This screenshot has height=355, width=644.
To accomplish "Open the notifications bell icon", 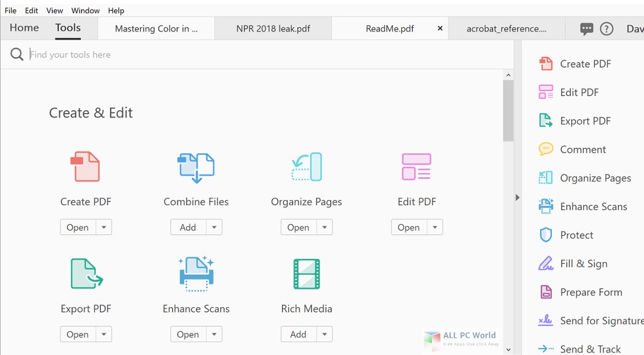I will click(586, 29).
